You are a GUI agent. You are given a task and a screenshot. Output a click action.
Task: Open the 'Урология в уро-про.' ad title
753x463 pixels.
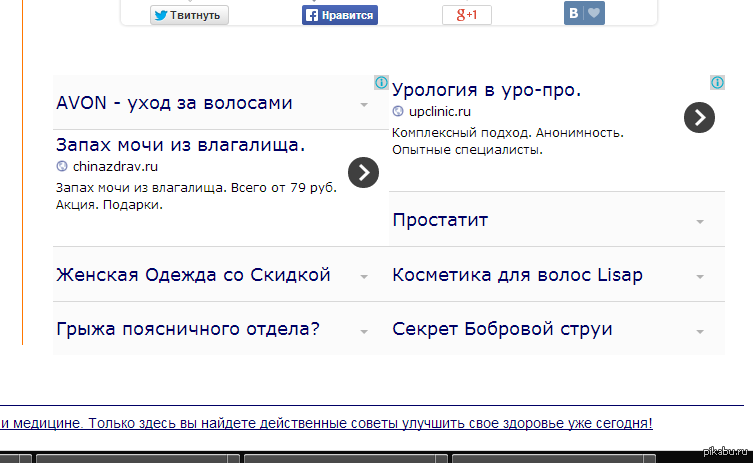point(486,90)
